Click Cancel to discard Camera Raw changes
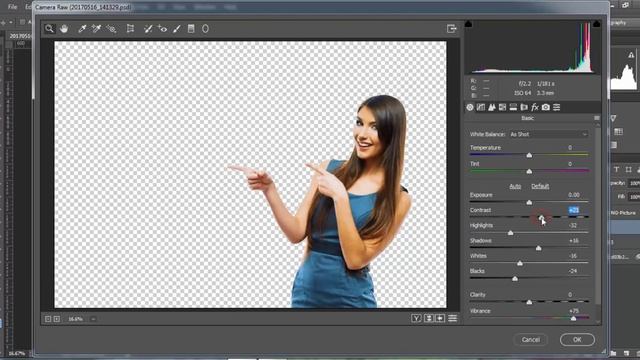Viewport: 640px width, 360px height. [531, 340]
